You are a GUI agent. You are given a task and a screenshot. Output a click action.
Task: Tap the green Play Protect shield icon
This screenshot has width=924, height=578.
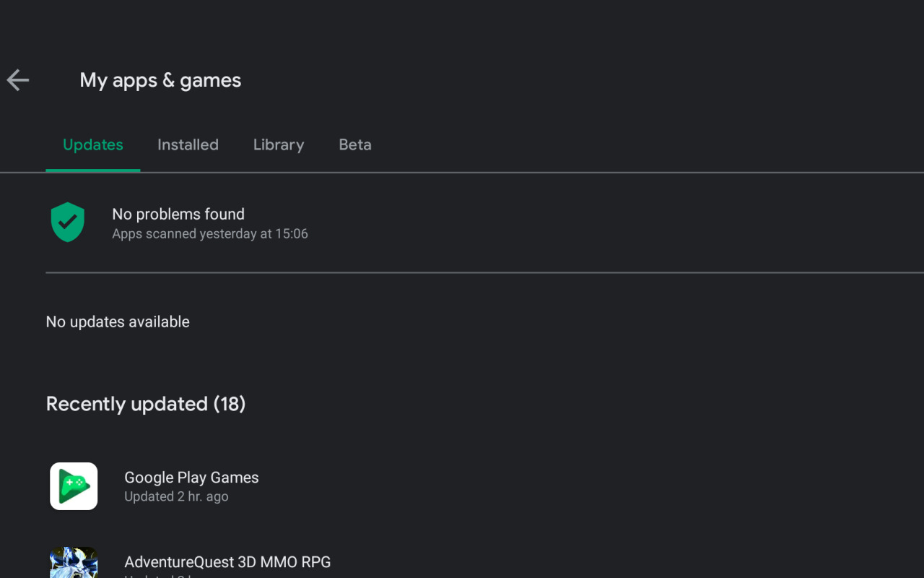(x=68, y=222)
